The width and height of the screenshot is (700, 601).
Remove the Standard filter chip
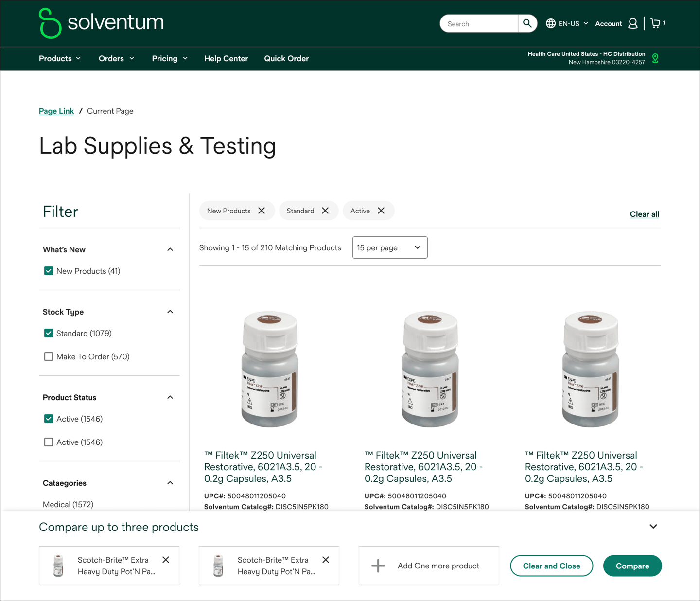(325, 211)
